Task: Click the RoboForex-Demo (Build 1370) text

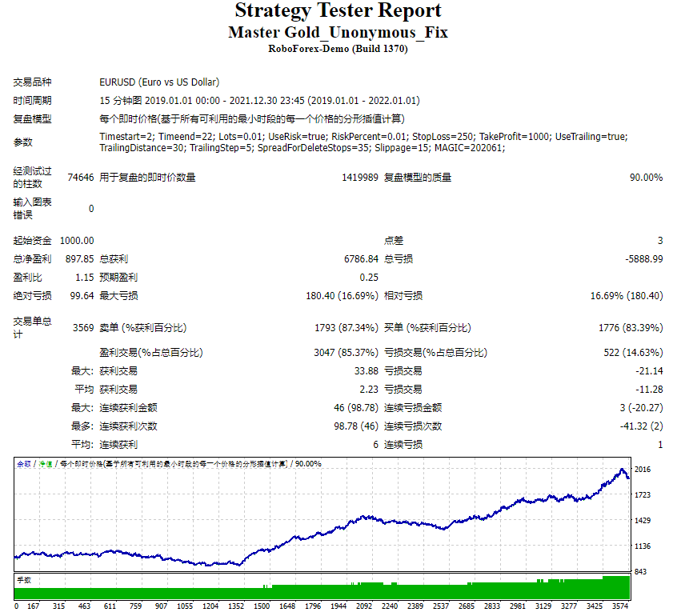Action: click(338, 49)
